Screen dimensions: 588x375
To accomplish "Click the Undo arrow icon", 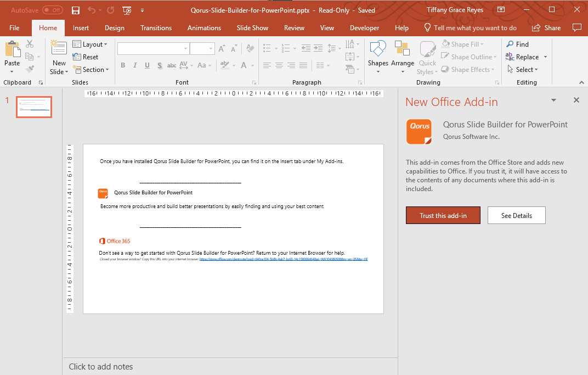I will point(92,10).
